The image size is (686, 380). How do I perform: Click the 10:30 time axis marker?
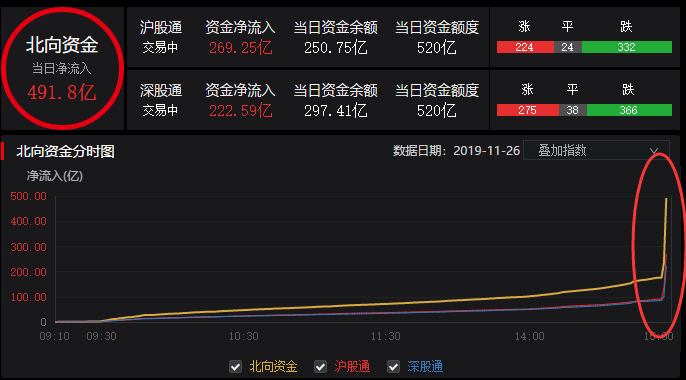click(x=244, y=336)
